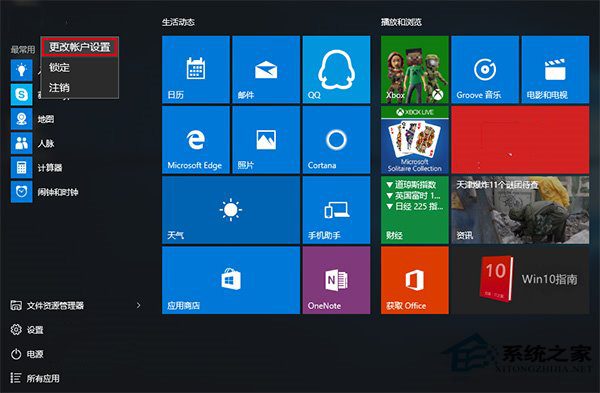Viewport: 600px width, 393px height.
Task: Select 更改帐户设置 in account menu
Action: 80,47
